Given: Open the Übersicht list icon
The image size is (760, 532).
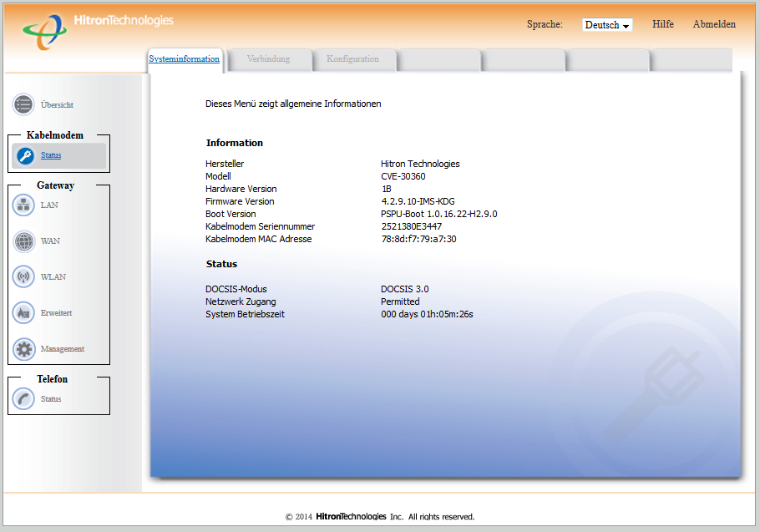Looking at the screenshot, I should pos(23,104).
